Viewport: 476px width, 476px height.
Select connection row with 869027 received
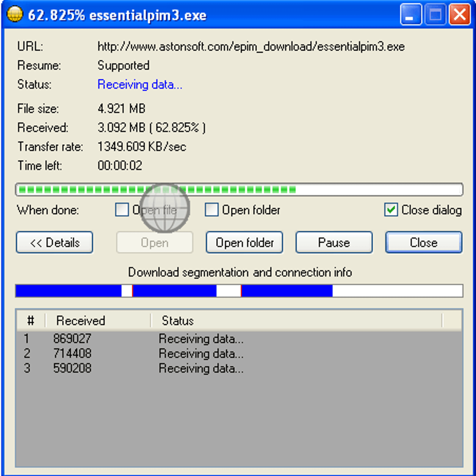239,339
